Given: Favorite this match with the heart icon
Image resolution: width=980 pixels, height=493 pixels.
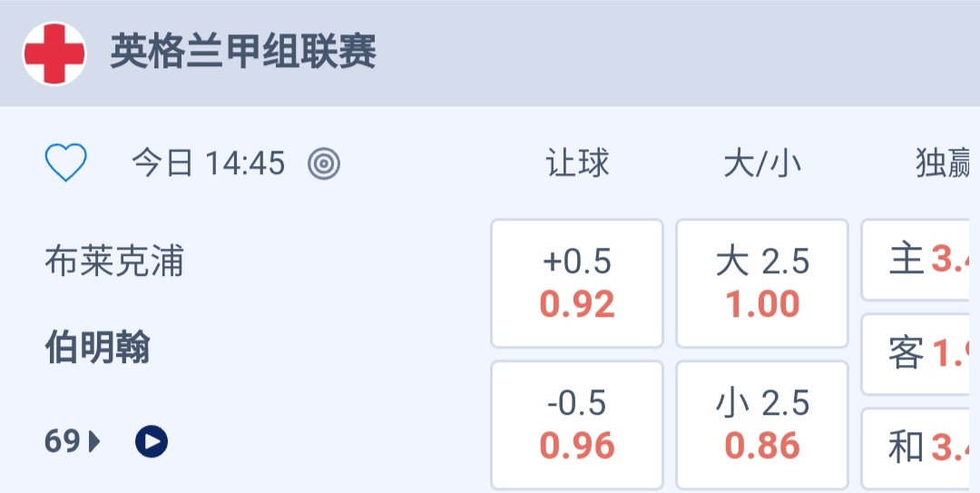Looking at the screenshot, I should [x=66, y=163].
